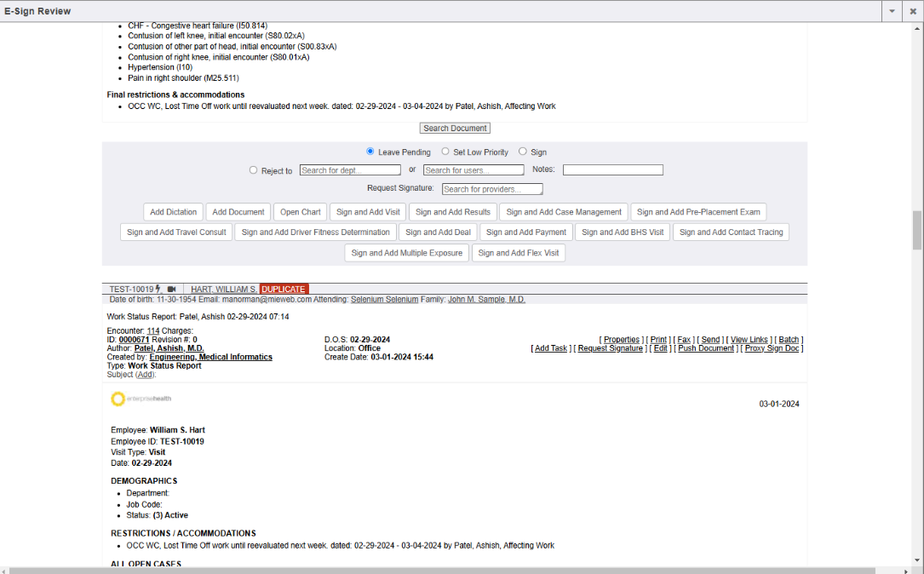Click the Search for users field
The image size is (924, 574).
[473, 170]
